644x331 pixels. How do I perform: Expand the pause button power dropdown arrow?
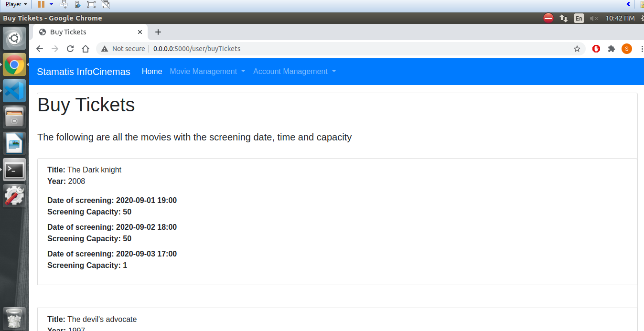coord(51,4)
